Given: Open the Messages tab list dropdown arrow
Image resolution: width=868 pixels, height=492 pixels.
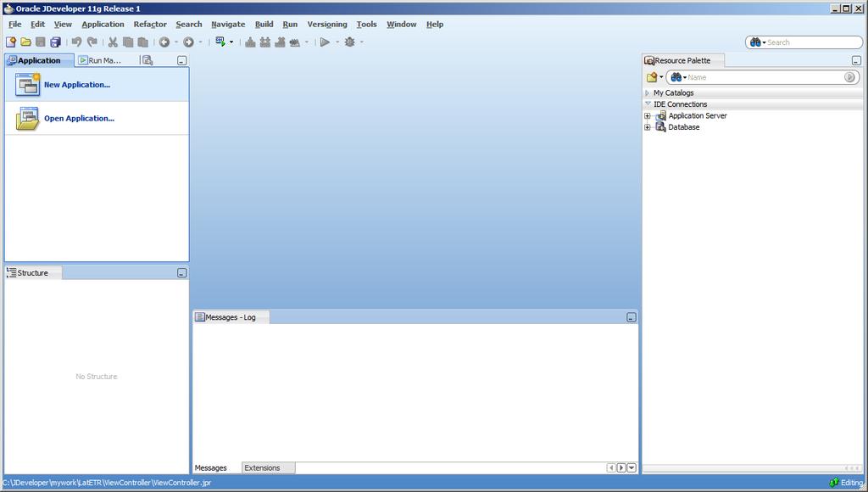Looking at the screenshot, I should pyautogui.click(x=632, y=468).
